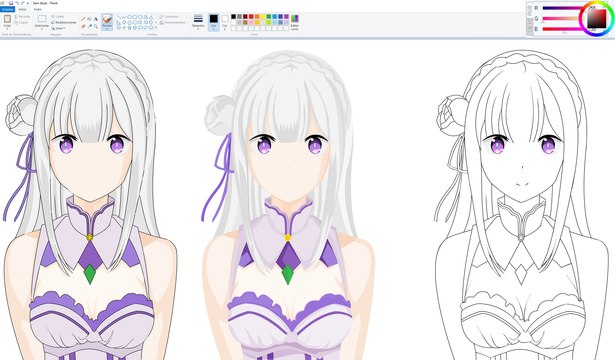The height and width of the screenshot is (360, 615).
Task: Pick the pink palette swatch
Action: 251,22
